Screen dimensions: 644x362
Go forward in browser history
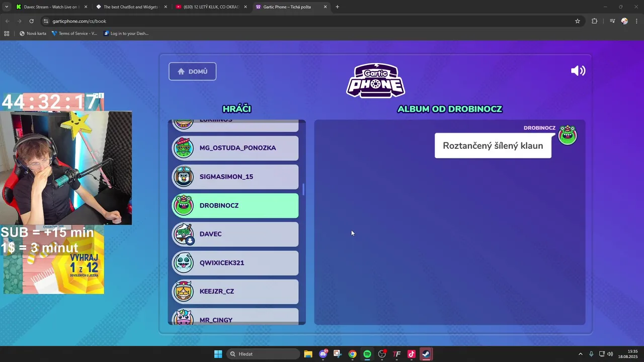19,21
